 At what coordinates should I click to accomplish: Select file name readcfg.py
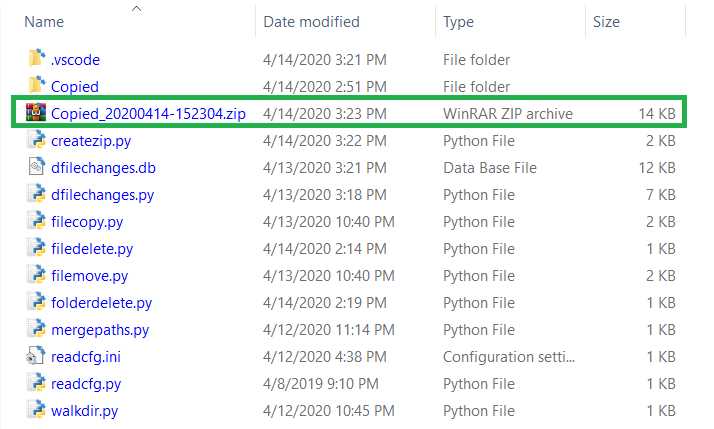click(86, 384)
